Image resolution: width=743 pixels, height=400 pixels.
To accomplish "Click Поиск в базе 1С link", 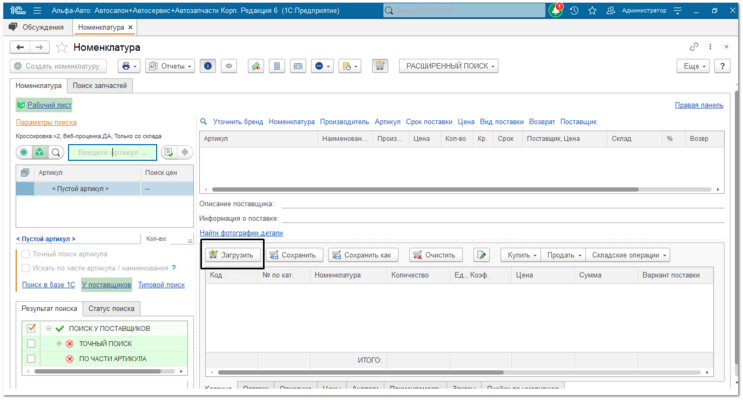I will (48, 284).
